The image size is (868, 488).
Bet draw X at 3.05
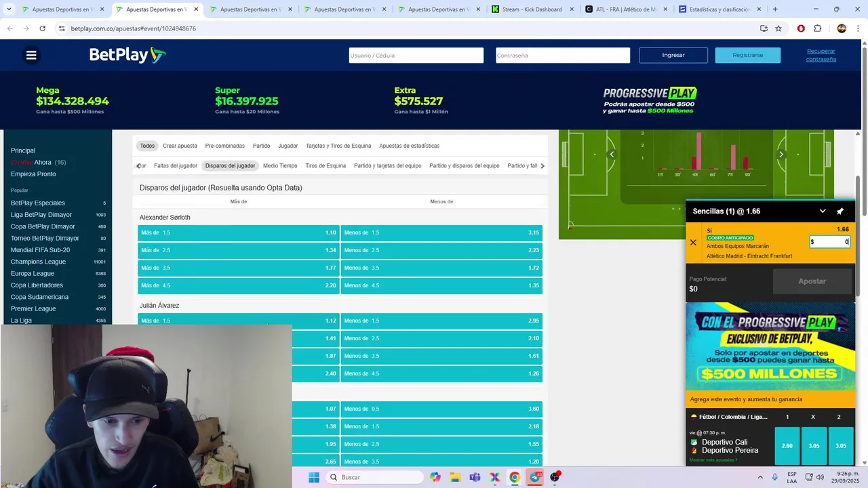[x=814, y=446]
